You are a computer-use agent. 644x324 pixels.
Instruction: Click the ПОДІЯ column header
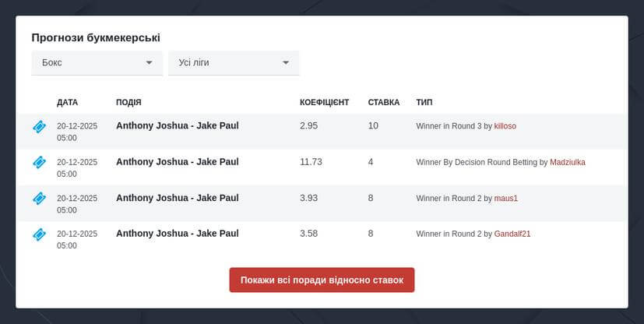(128, 102)
